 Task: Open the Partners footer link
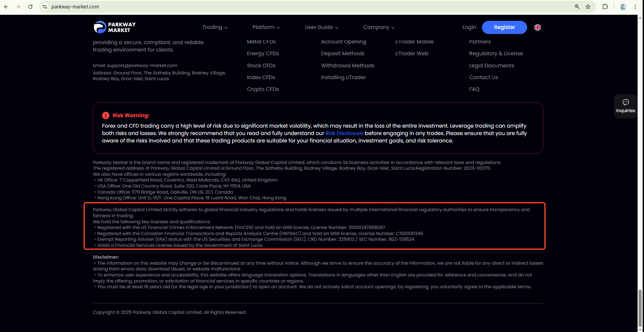[x=480, y=42]
